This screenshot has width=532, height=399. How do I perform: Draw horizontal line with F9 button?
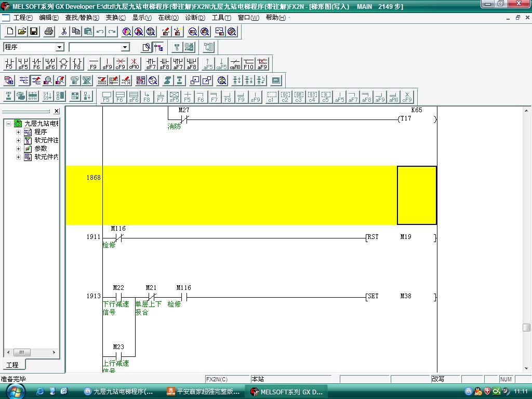tap(93, 64)
